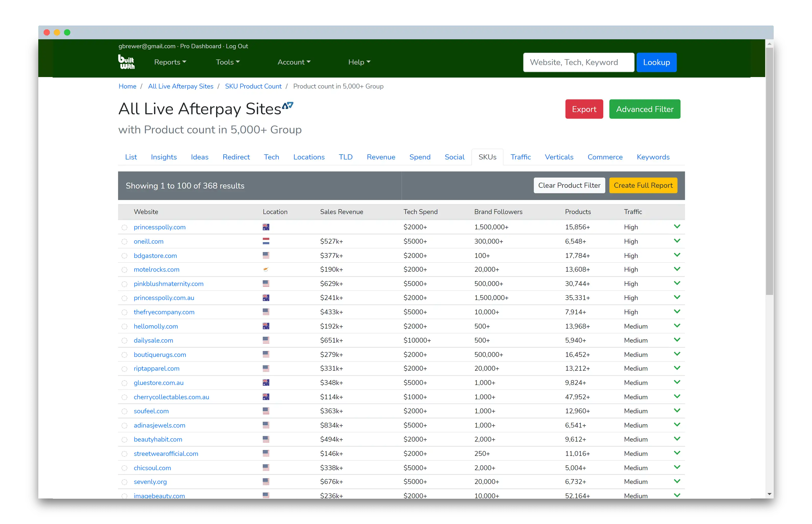This screenshot has height=524, width=812.
Task: Open the pinkblushmaternity.com link
Action: click(x=169, y=284)
